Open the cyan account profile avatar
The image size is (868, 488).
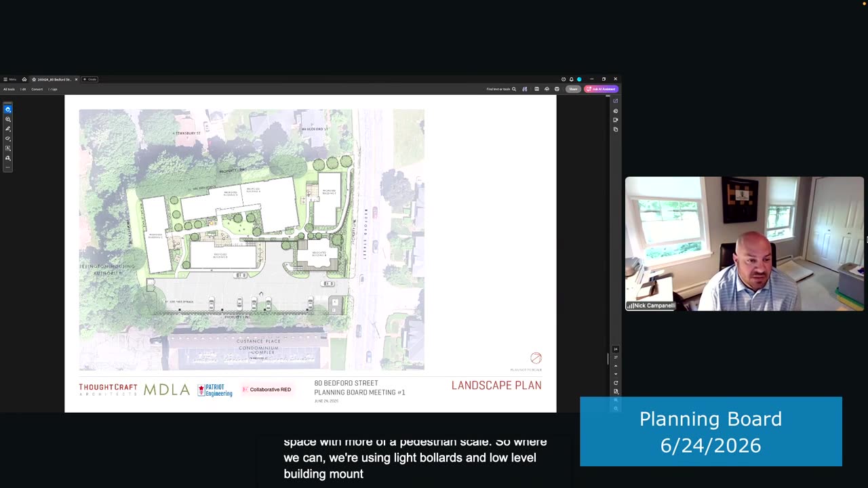tap(579, 79)
